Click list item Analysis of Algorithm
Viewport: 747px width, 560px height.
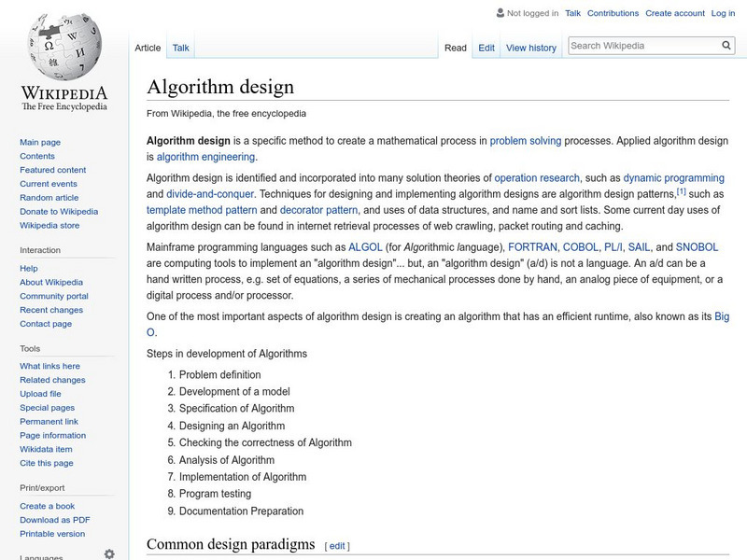coord(226,460)
